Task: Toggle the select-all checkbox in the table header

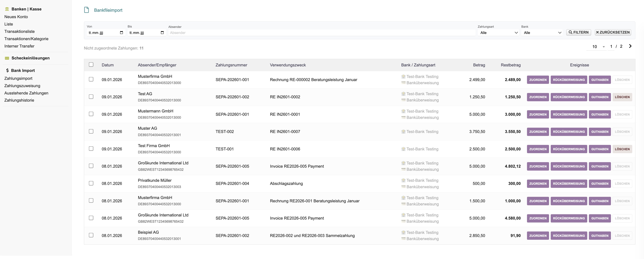Action: tap(91, 65)
